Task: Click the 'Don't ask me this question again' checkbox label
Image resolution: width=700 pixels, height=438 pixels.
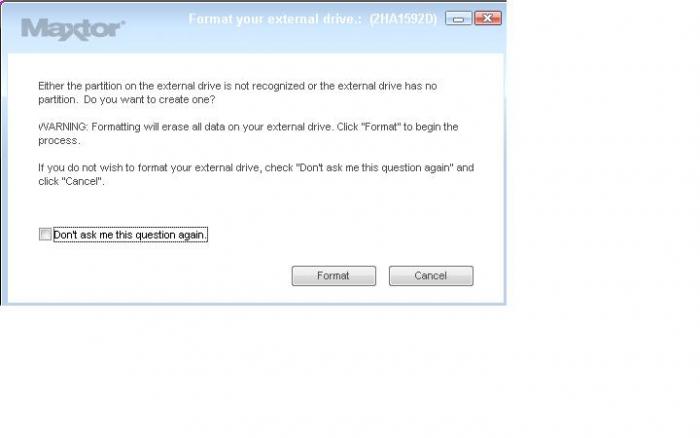Action: [130, 234]
